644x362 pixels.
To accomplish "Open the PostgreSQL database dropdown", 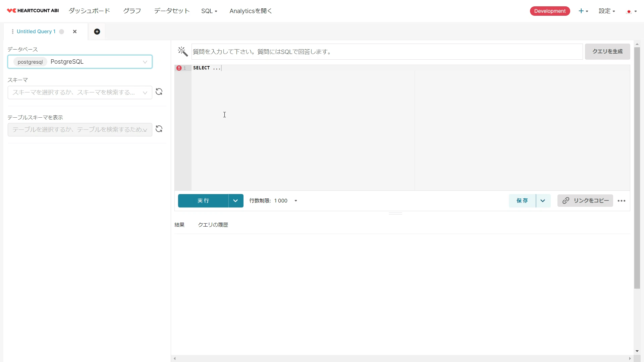I will [x=80, y=62].
